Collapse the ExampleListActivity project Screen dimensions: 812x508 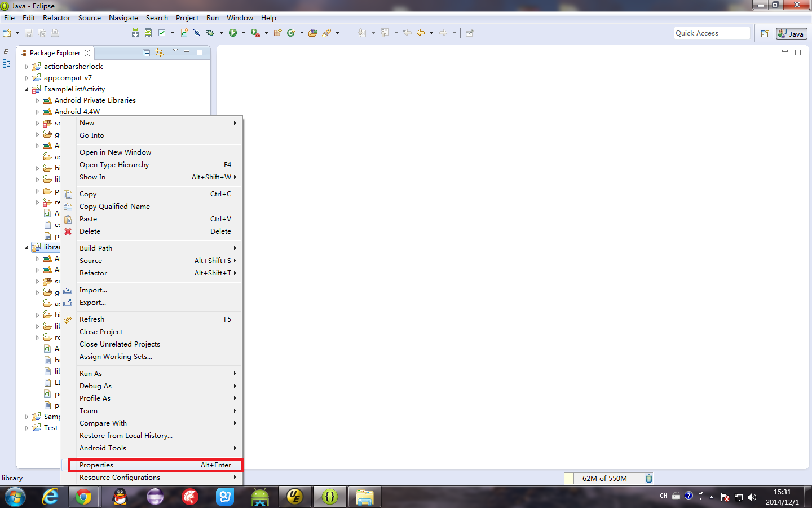(27, 89)
